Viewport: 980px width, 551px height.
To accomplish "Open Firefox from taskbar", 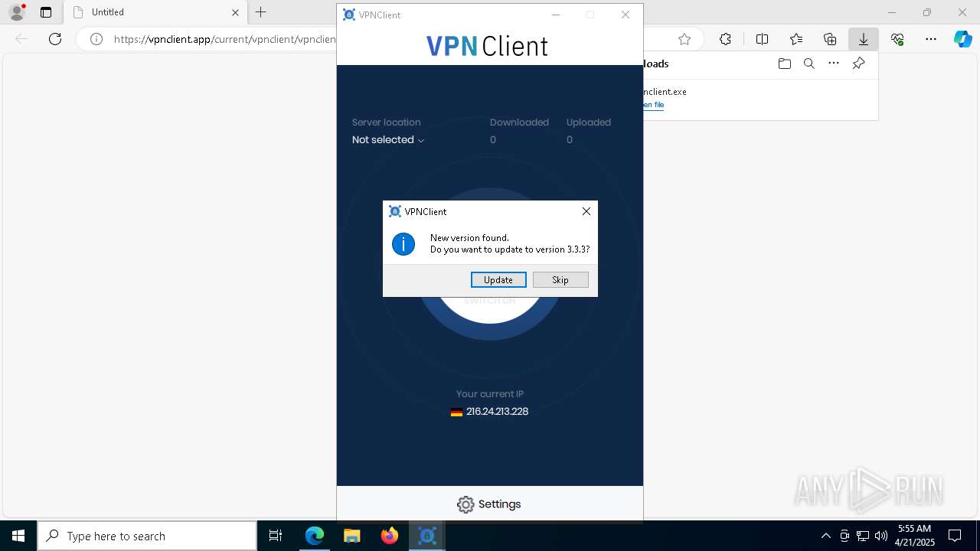I will [390, 536].
